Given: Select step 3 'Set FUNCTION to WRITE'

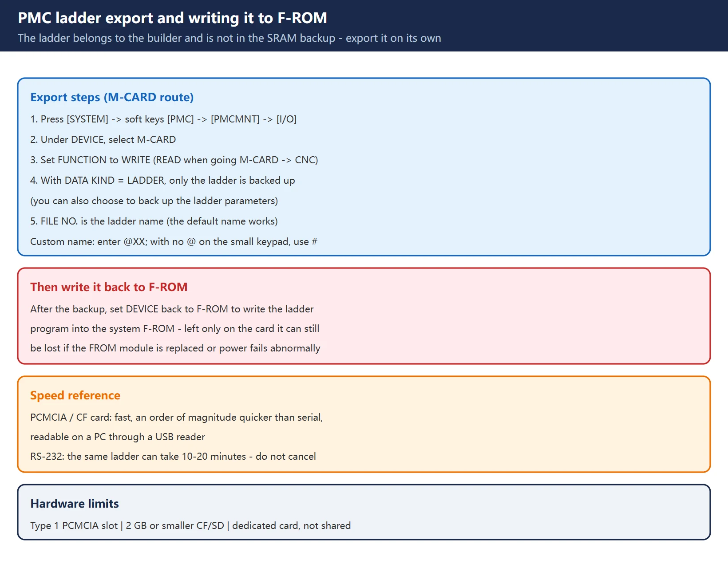Looking at the screenshot, I should click(174, 160).
